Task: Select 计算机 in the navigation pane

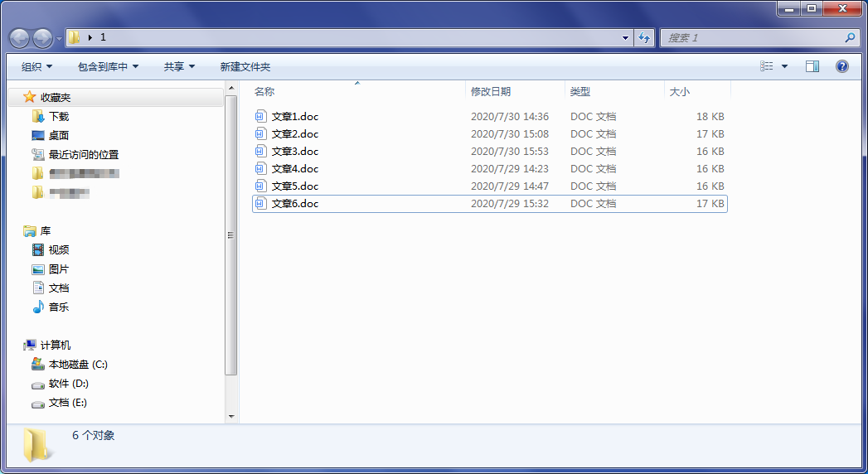Action: coord(56,345)
